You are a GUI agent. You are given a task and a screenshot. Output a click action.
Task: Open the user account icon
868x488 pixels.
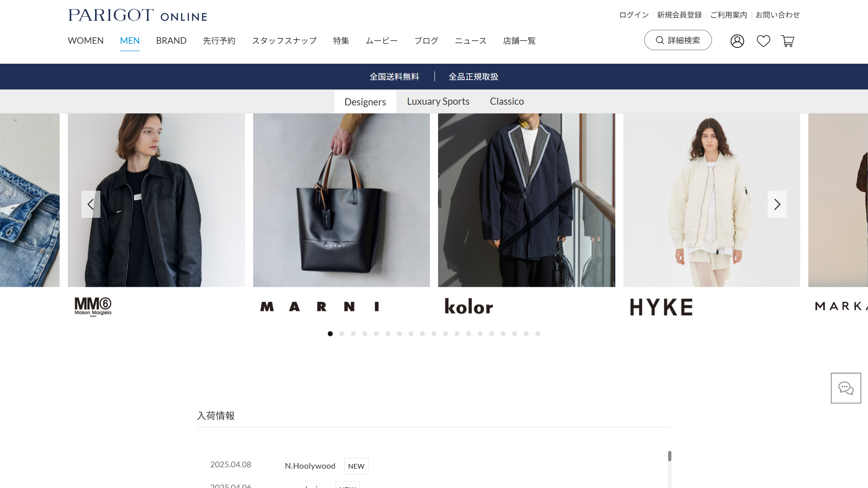point(737,41)
